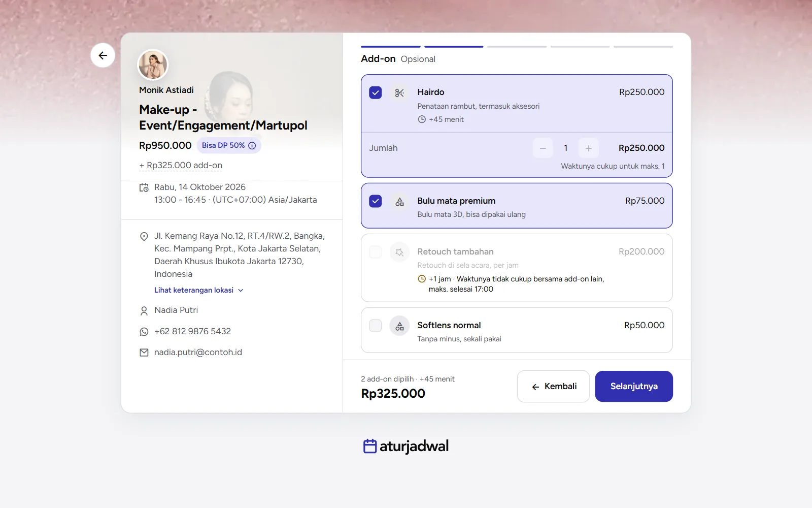Click the + Rp325.000 add-on text
This screenshot has height=508, width=812.
click(x=181, y=166)
